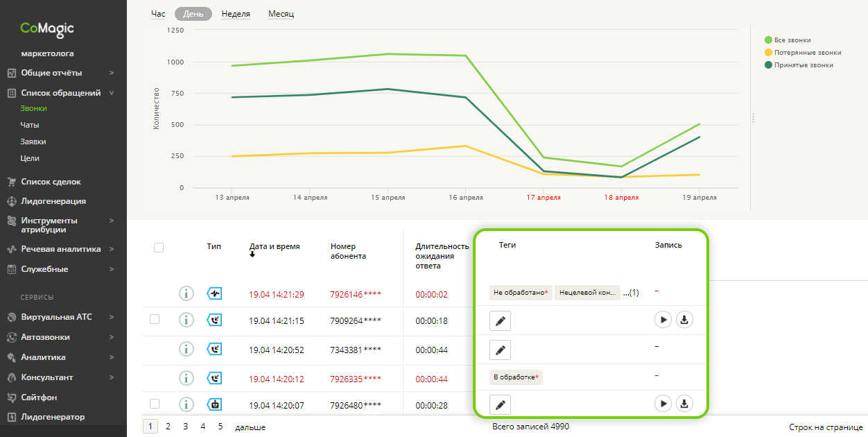Click the Речевая аналитика waveform icon

coord(11,249)
